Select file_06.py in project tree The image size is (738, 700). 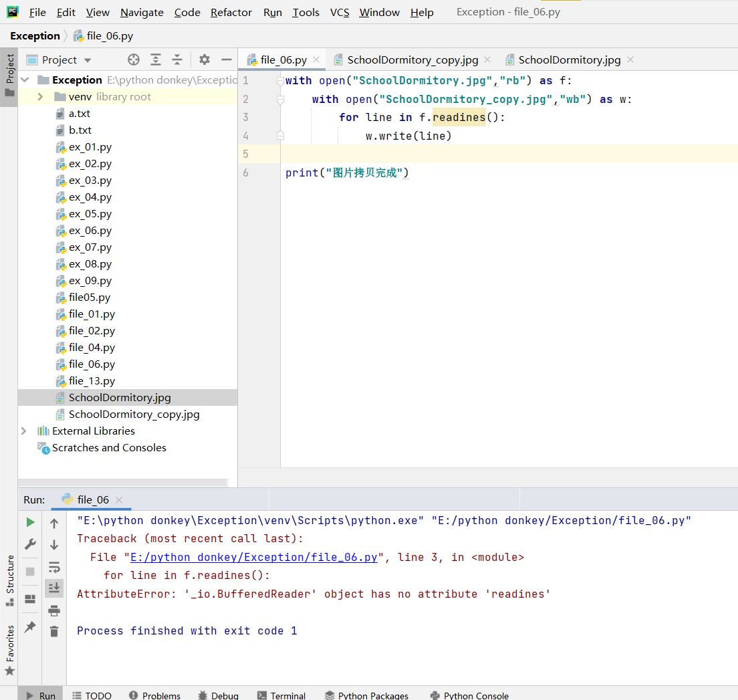[92, 364]
